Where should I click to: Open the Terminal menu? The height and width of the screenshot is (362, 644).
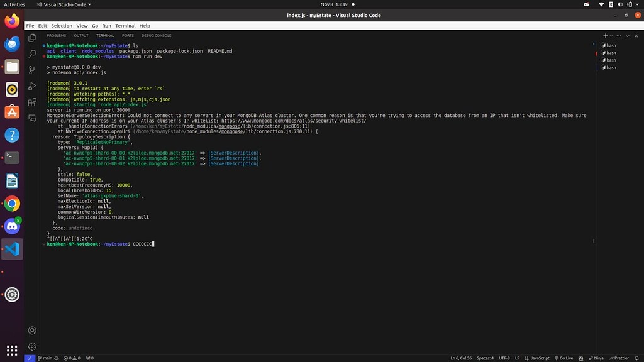(x=125, y=25)
